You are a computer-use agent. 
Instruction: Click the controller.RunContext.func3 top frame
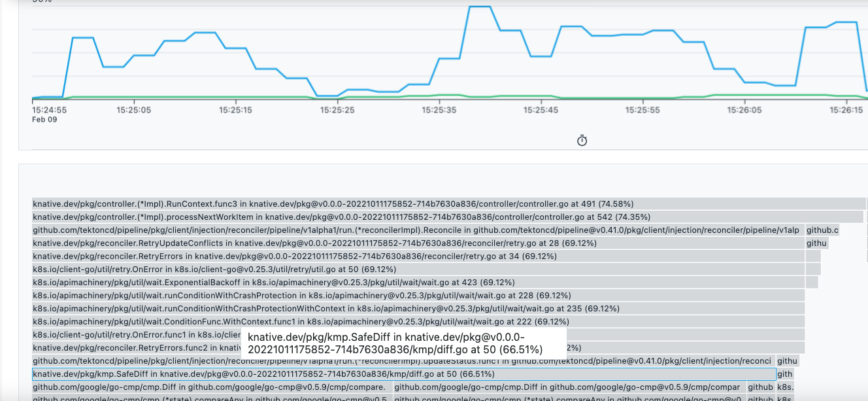pos(261,203)
